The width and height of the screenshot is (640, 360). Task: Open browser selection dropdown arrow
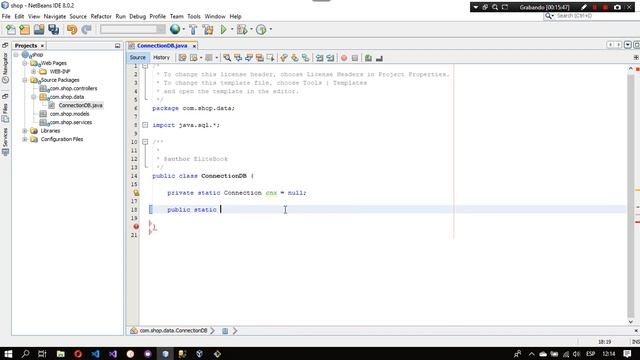pyautogui.click(x=183, y=29)
